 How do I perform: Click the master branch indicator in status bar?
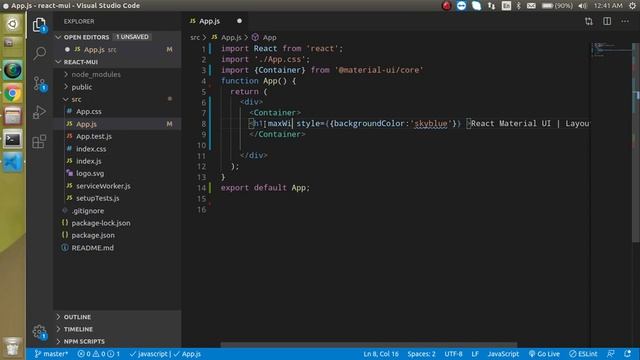[x=51, y=354]
